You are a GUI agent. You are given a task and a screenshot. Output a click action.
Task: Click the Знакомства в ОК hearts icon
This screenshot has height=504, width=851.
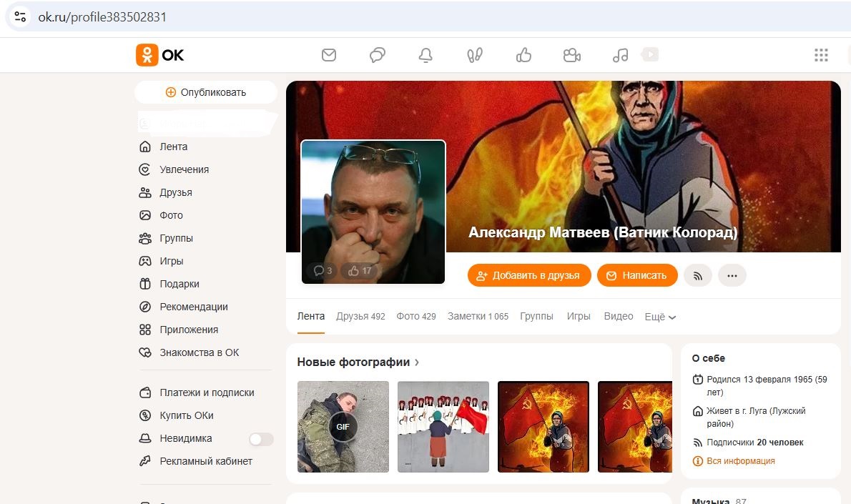point(145,352)
